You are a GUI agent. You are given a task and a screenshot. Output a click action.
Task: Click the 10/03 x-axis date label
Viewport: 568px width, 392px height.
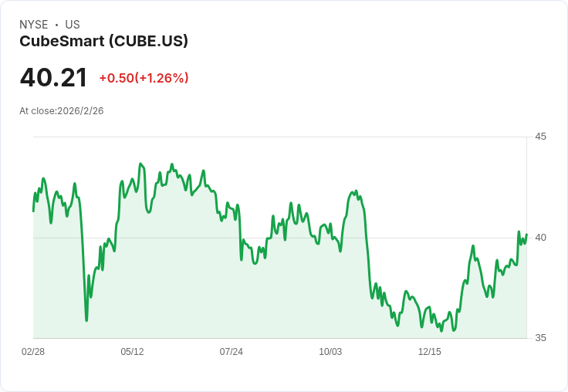pyautogui.click(x=330, y=352)
